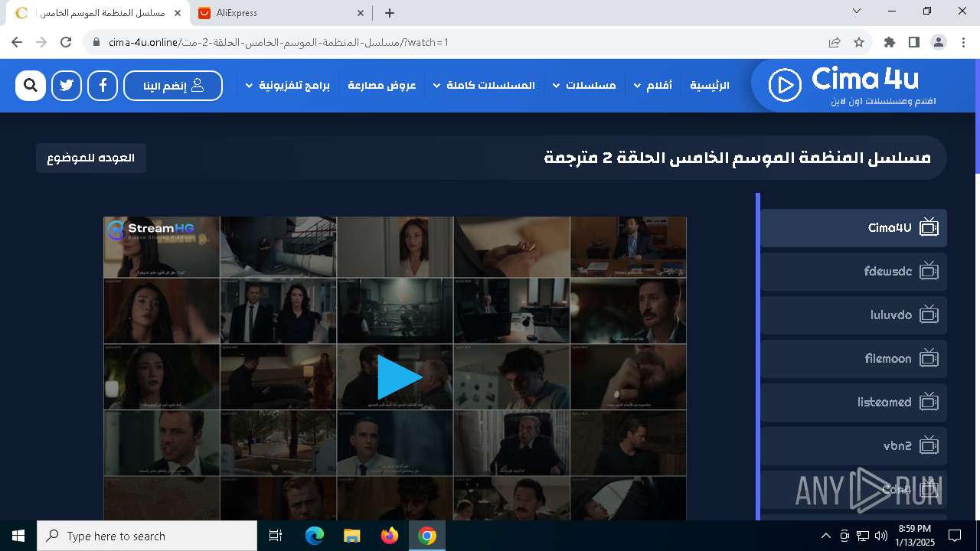
Task: Select the fdewsdc server
Action: tap(854, 271)
